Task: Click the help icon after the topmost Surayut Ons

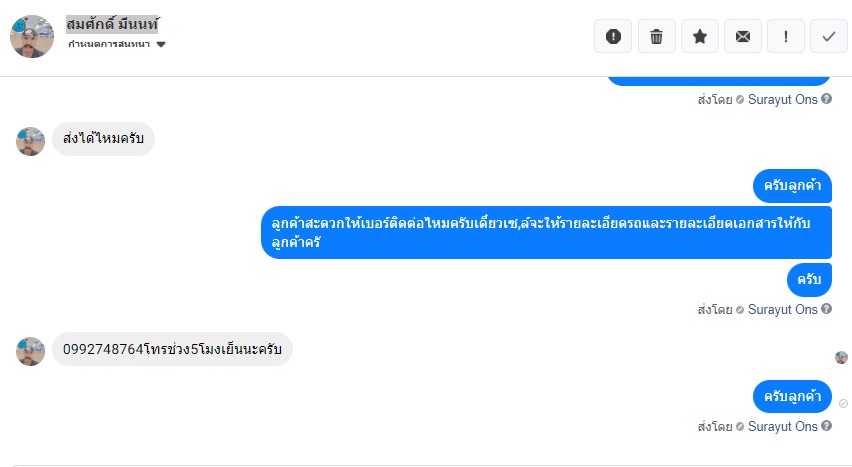Action: point(827,100)
